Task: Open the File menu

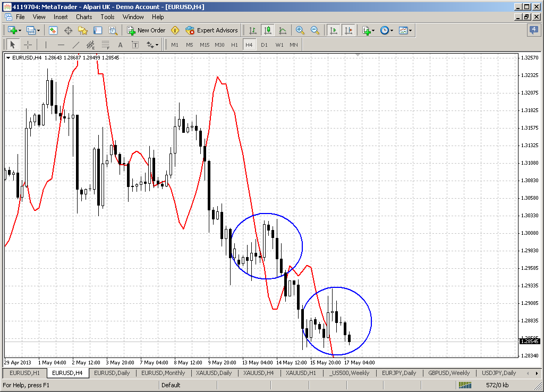Action: (x=20, y=17)
